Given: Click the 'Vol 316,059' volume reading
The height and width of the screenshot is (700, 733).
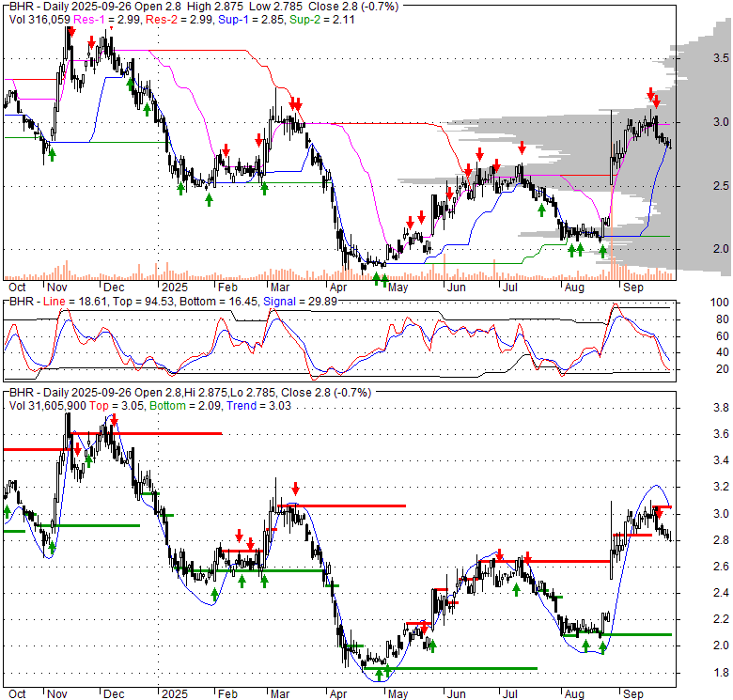Looking at the screenshot, I should (x=39, y=20).
